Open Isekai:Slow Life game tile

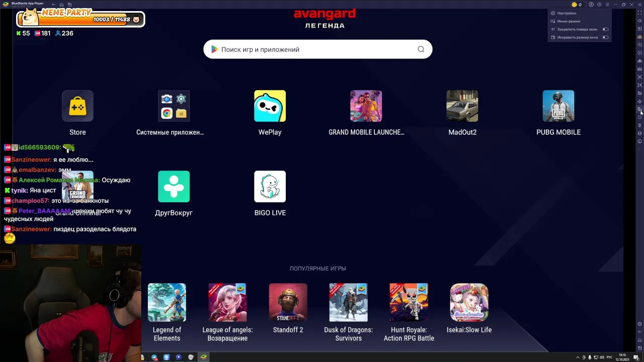pyautogui.click(x=469, y=302)
